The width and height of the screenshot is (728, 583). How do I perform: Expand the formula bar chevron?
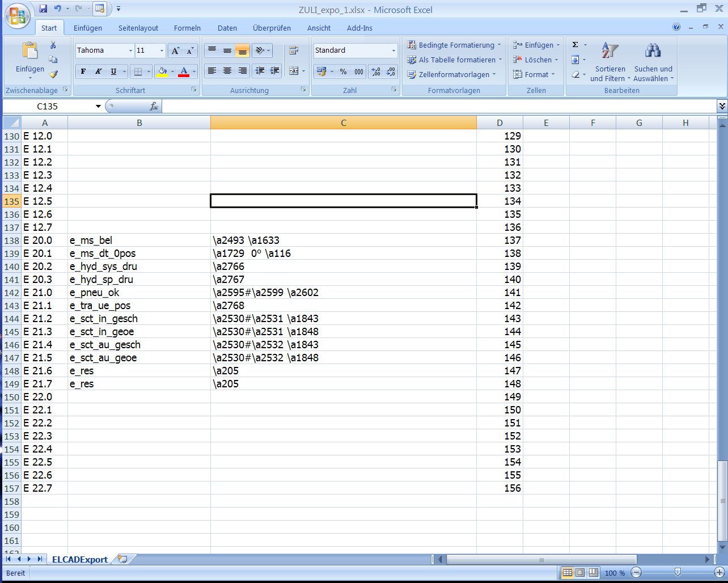click(722, 106)
